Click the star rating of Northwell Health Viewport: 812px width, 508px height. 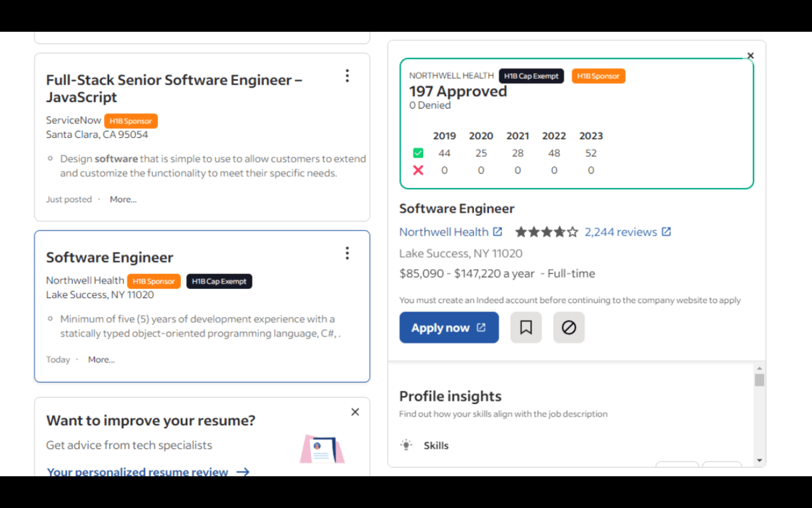pos(547,232)
